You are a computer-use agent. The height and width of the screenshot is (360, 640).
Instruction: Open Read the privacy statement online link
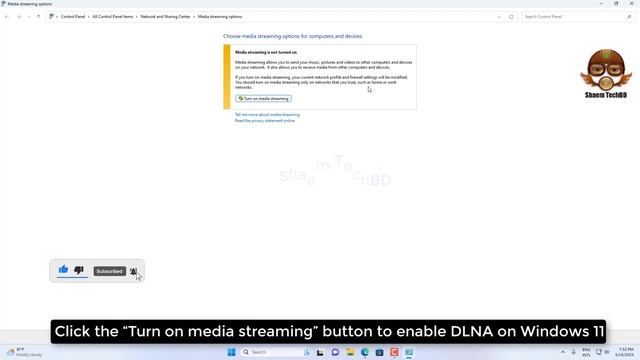[x=264, y=121]
